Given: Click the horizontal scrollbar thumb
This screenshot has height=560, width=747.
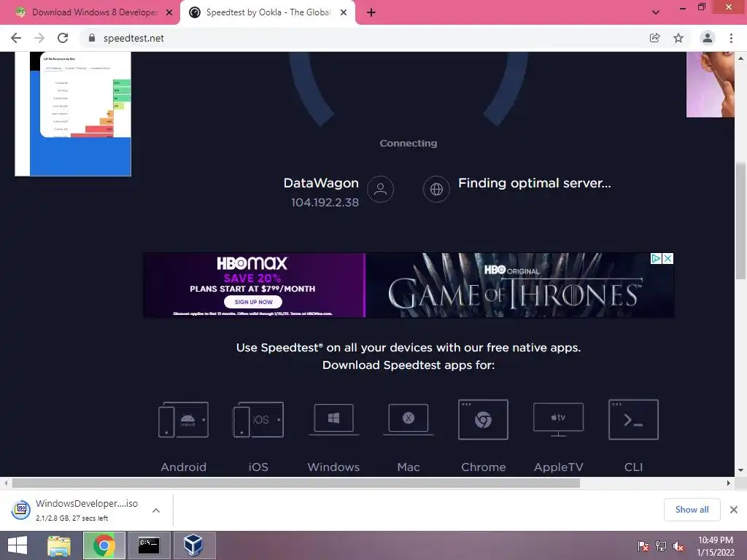Looking at the screenshot, I should (296, 483).
